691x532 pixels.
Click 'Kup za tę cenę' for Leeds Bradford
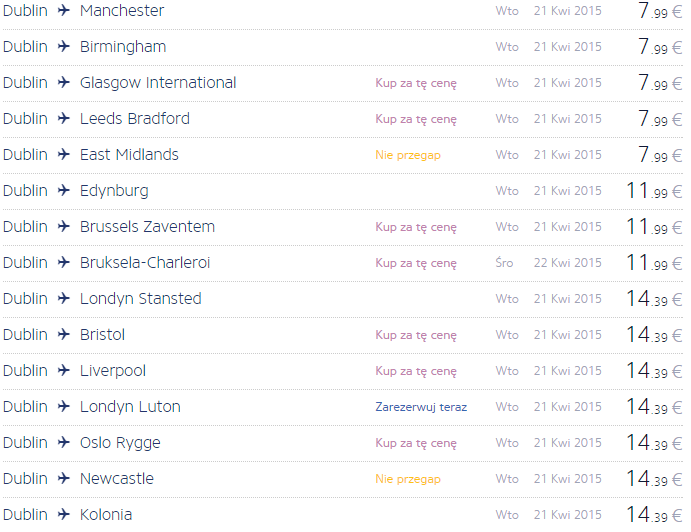(416, 119)
